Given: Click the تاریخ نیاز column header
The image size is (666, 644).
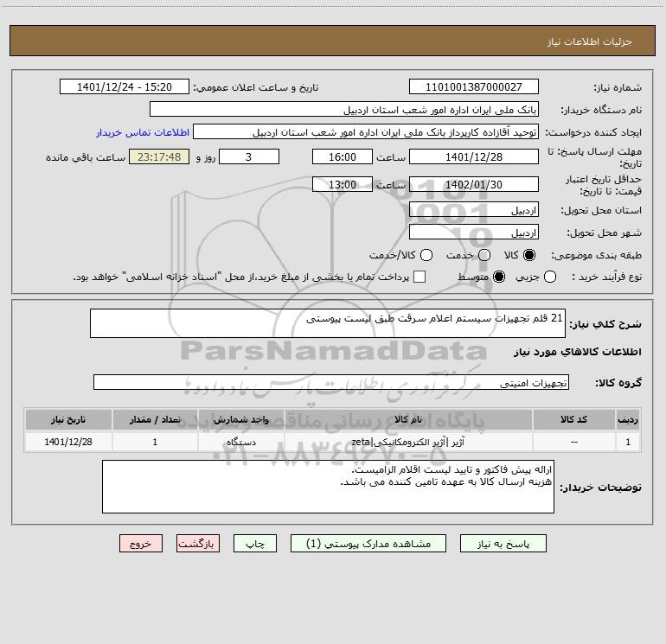Looking at the screenshot, I should [x=68, y=419].
